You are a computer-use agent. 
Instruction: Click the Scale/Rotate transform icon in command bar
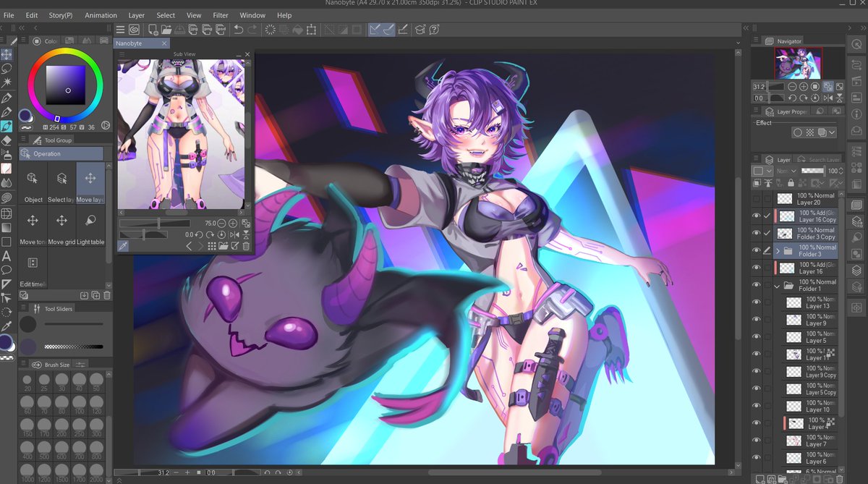[x=311, y=30]
